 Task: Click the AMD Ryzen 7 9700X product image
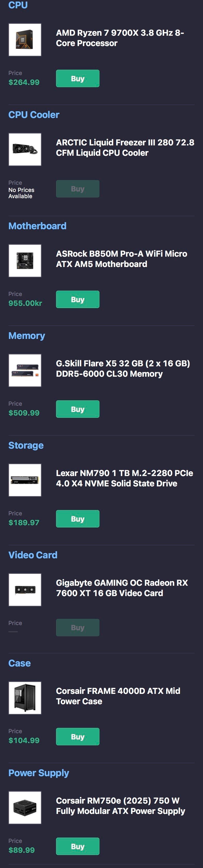[x=25, y=40]
